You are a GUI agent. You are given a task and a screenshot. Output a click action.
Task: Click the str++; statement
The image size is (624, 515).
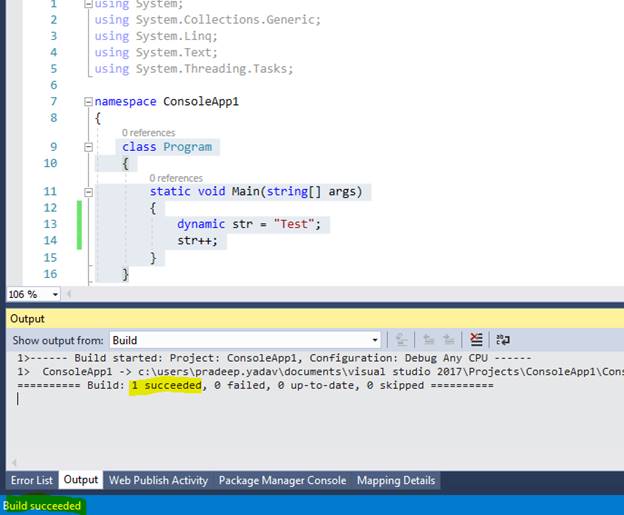coord(197,241)
